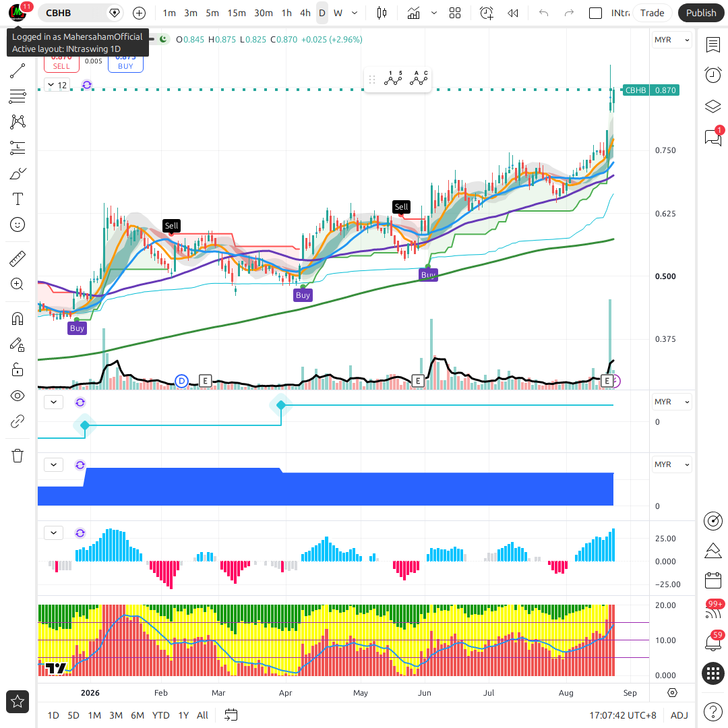728x728 pixels.
Task: Open the watchlist panel
Action: click(x=712, y=44)
